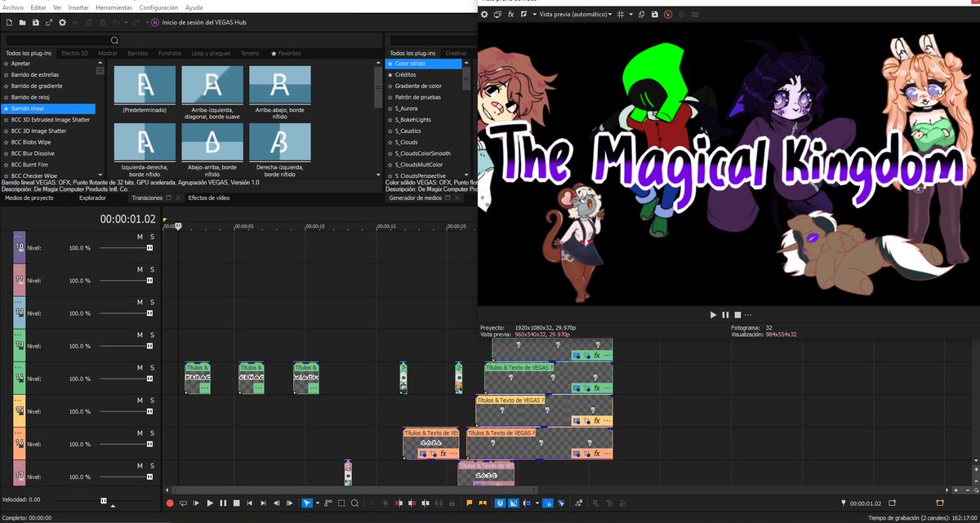The height and width of the screenshot is (523, 980).
Task: Toggle the split-screen view icon in preview toolbar
Action: [524, 15]
